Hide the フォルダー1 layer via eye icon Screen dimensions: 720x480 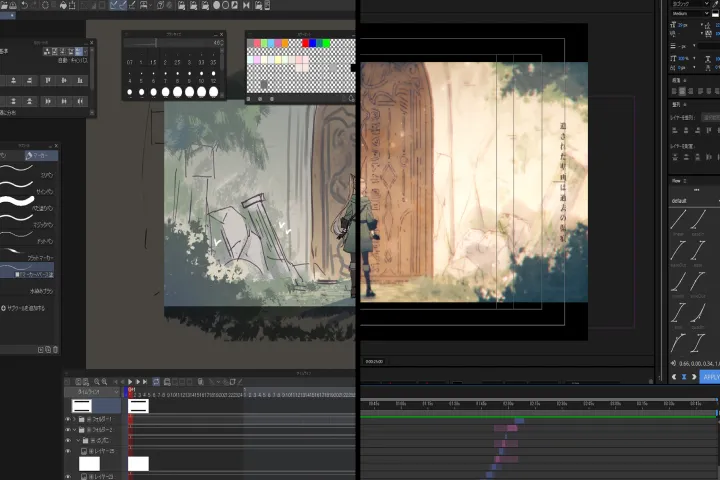[x=68, y=419]
